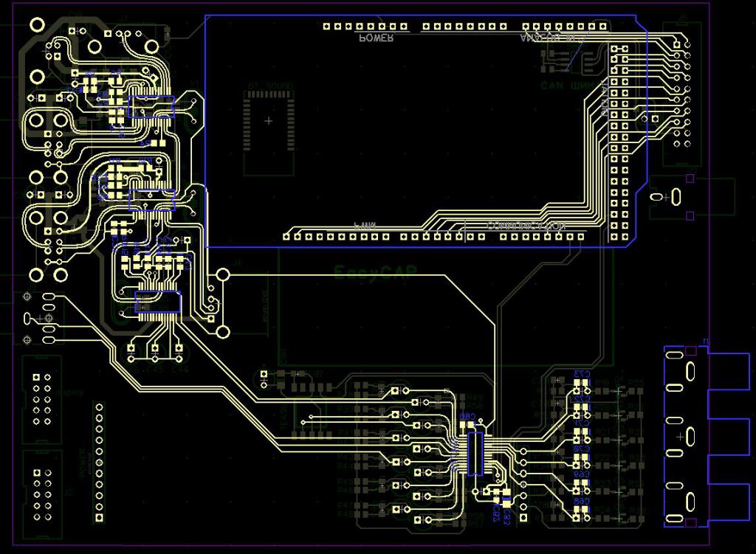Click the EasyCAP silkscreen text
The width and height of the screenshot is (756, 554).
click(x=376, y=273)
